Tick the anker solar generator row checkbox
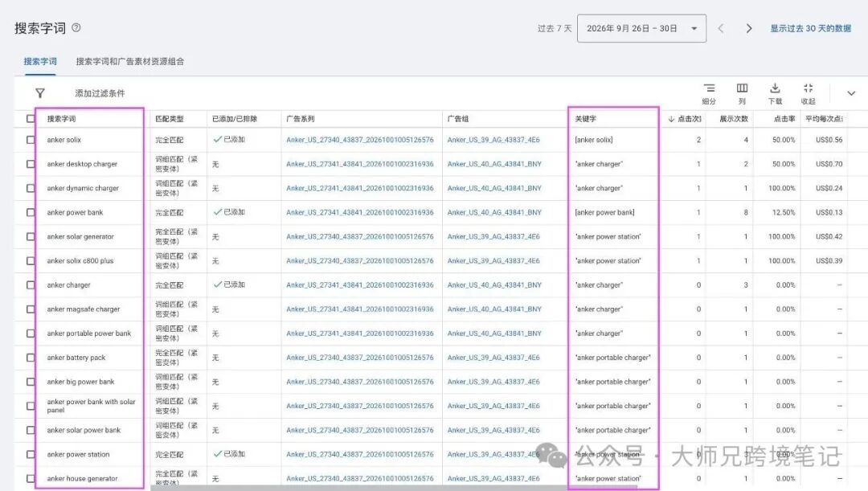Viewport: 868px width, 491px height. pyautogui.click(x=31, y=237)
